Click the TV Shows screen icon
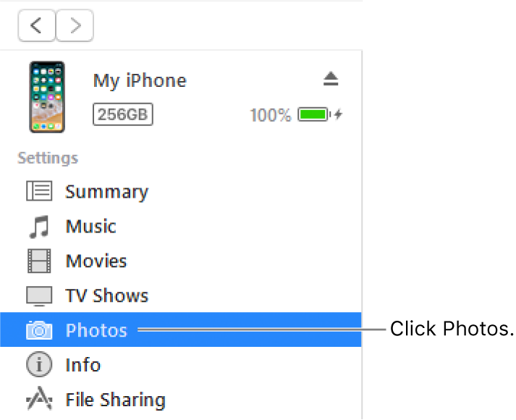 pos(39,296)
